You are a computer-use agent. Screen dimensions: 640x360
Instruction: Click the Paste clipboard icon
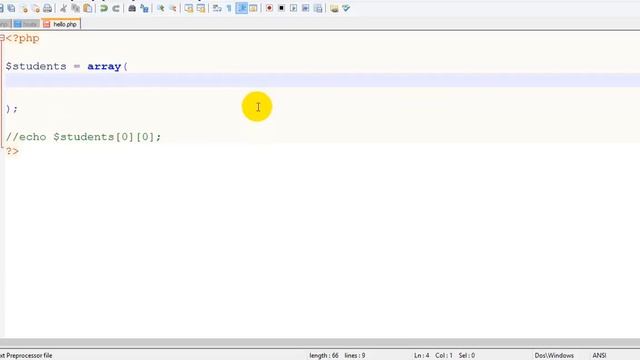87,8
